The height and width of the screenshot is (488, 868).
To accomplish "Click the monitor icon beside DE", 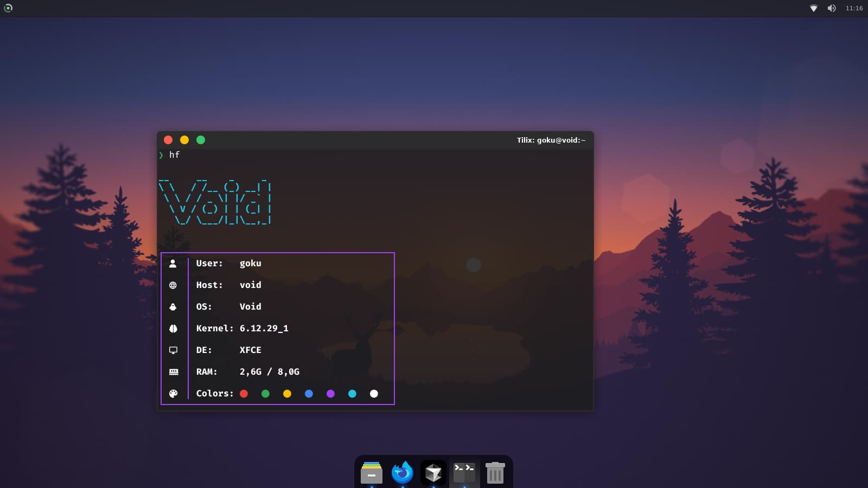I will coord(173,350).
